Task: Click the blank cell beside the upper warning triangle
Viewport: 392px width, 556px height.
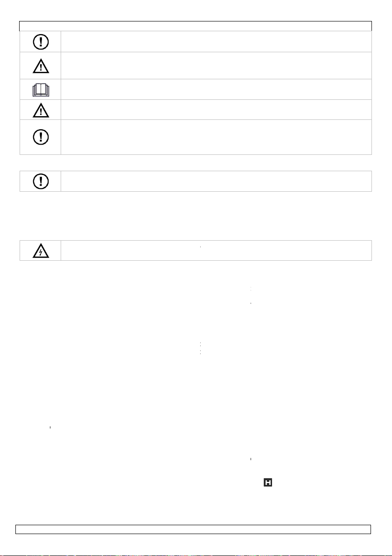Action: click(216, 66)
